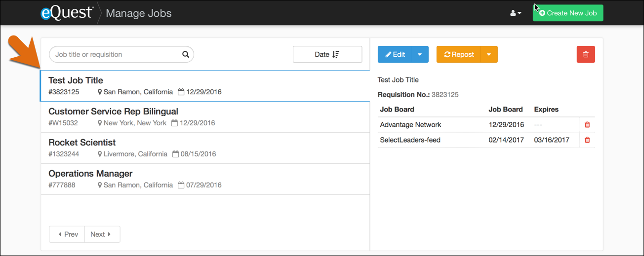
Task: Click the Edit button
Action: [x=395, y=54]
